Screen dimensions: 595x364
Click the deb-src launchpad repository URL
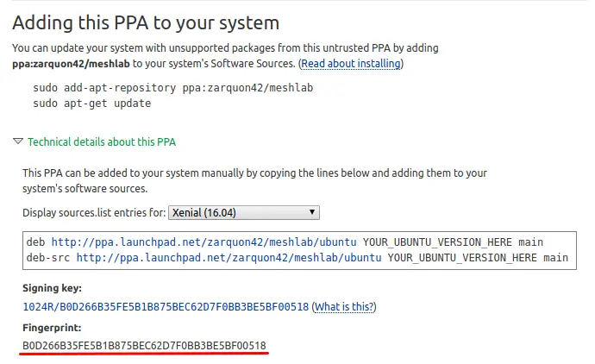tap(229, 258)
